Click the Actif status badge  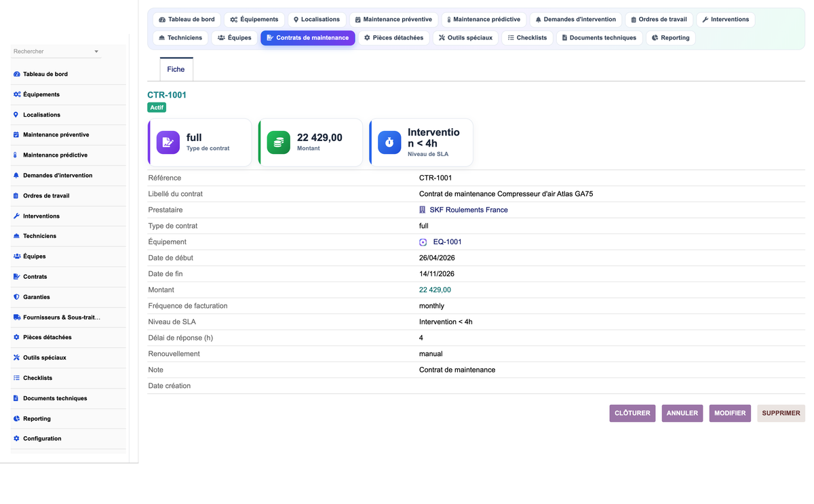[x=157, y=107]
